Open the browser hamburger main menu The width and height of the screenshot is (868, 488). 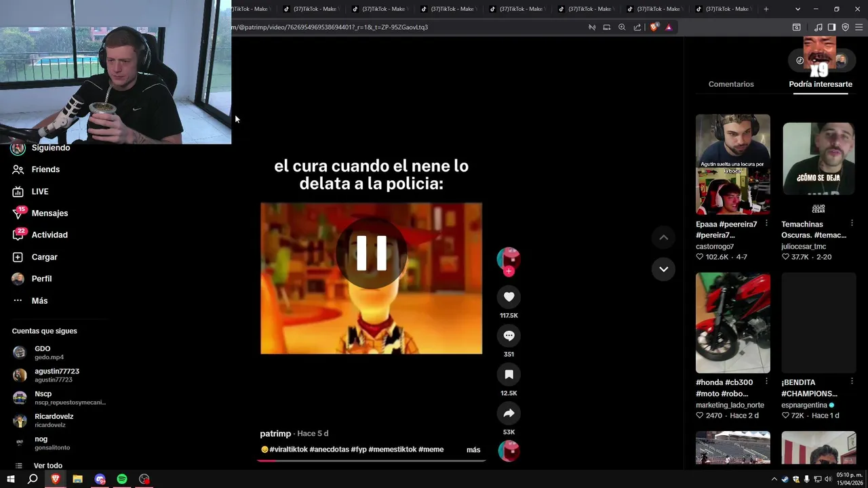(x=859, y=27)
